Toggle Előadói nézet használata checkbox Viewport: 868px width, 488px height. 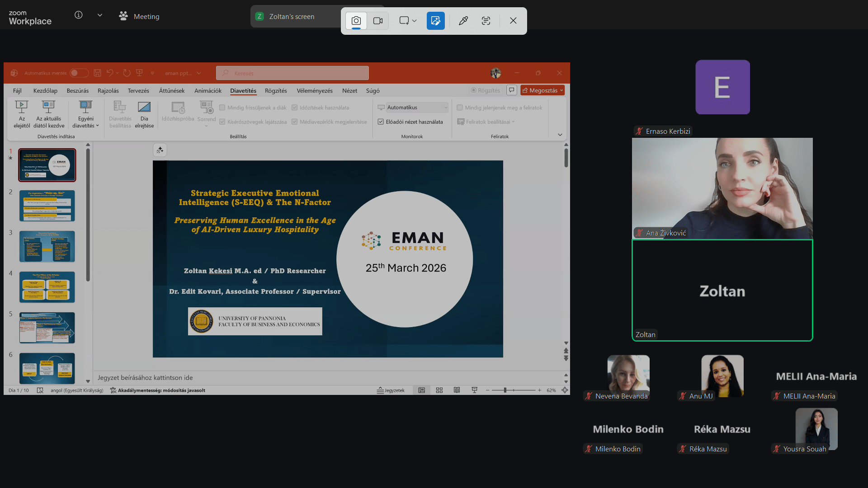(x=381, y=122)
